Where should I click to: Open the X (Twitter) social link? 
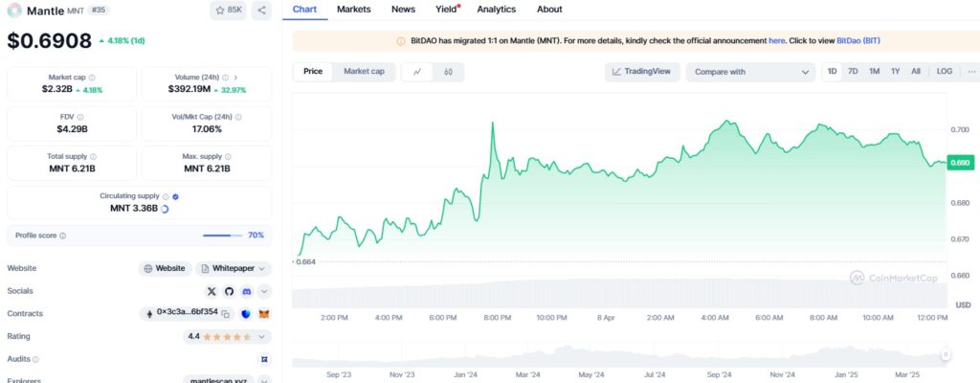212,291
